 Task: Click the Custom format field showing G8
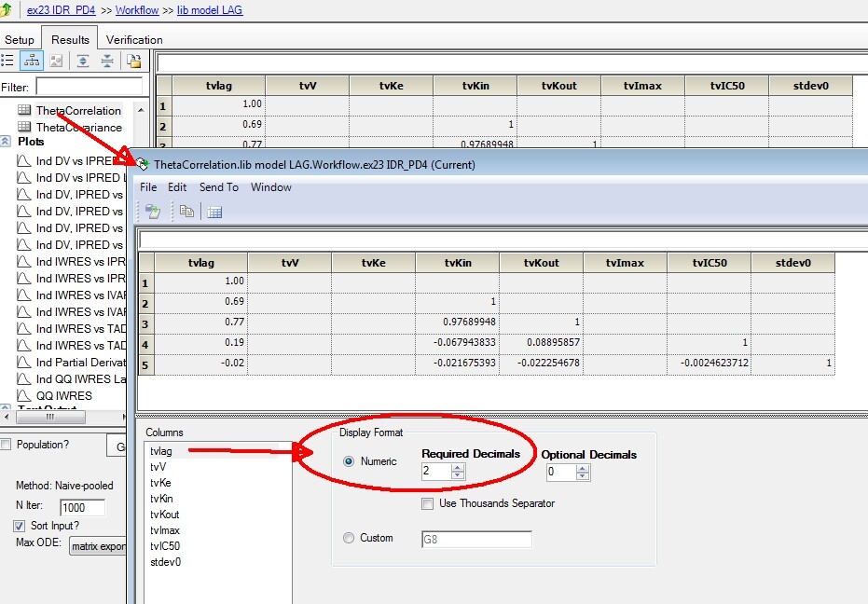(476, 539)
